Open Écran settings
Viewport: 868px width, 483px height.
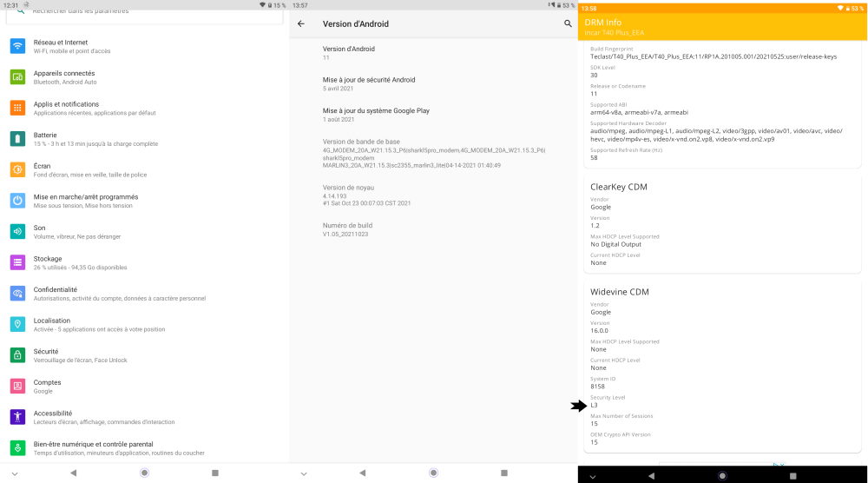(x=144, y=170)
